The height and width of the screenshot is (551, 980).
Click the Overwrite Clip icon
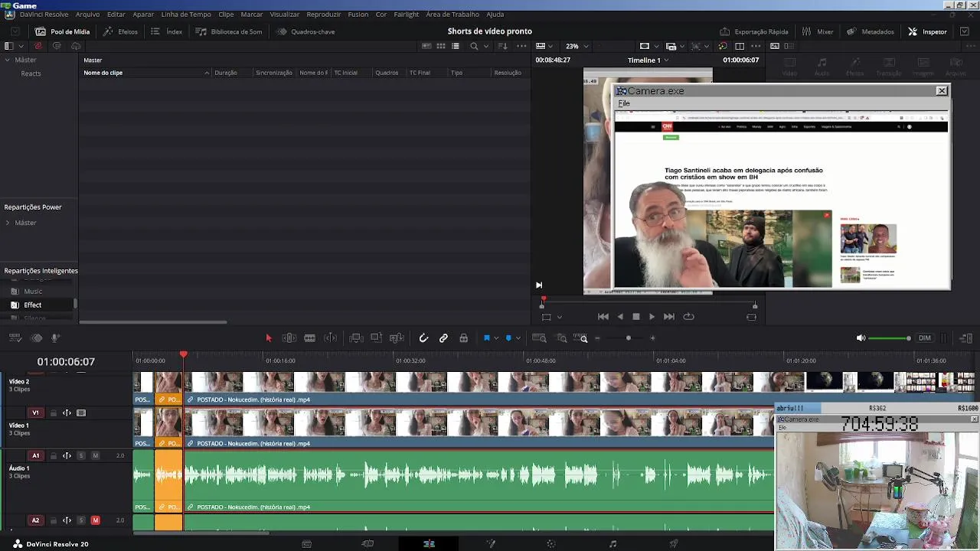tap(376, 337)
